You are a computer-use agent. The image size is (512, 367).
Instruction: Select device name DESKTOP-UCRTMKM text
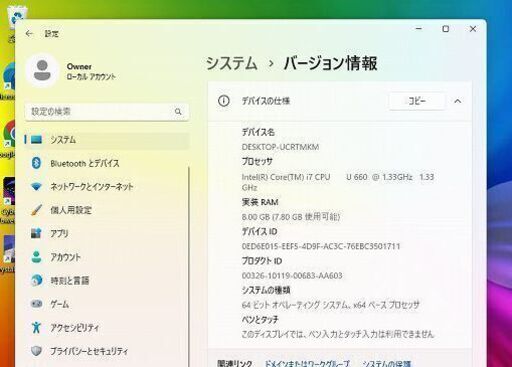tap(280, 147)
